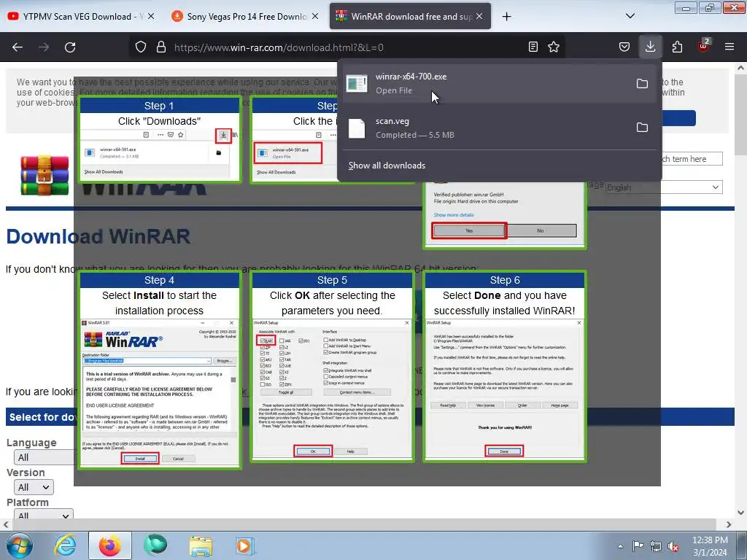Bookmark this page with the star icon
Screen dimensions: 747x560
tap(554, 47)
